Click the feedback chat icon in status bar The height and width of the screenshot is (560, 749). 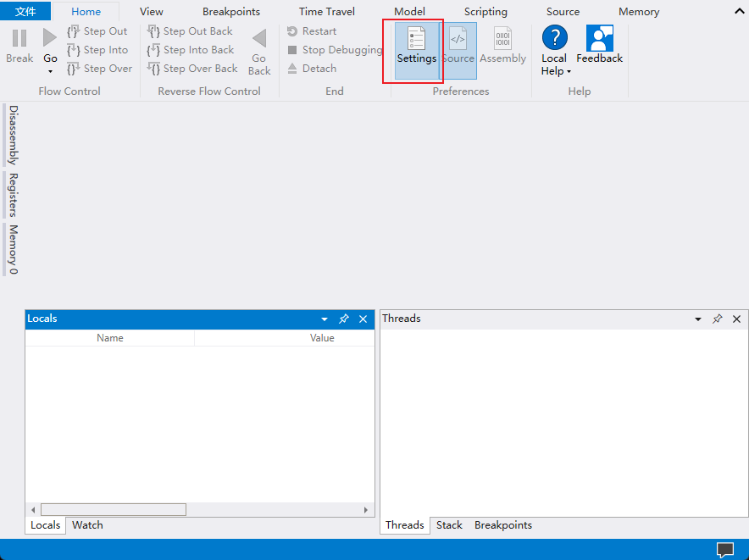click(725, 550)
